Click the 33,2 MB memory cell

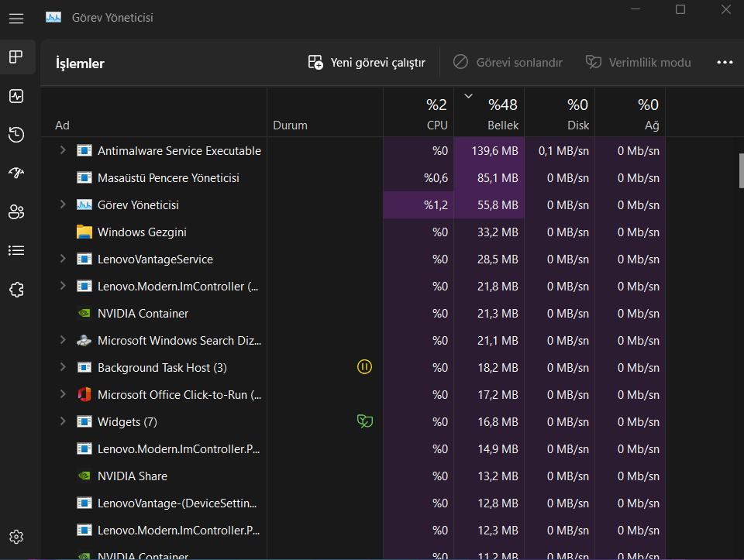pyautogui.click(x=489, y=232)
